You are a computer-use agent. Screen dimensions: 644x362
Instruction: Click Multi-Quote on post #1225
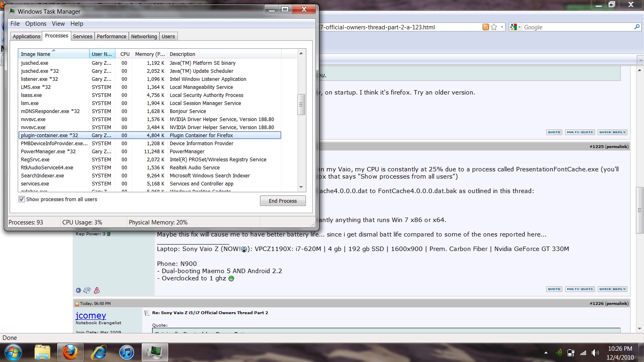(580, 289)
